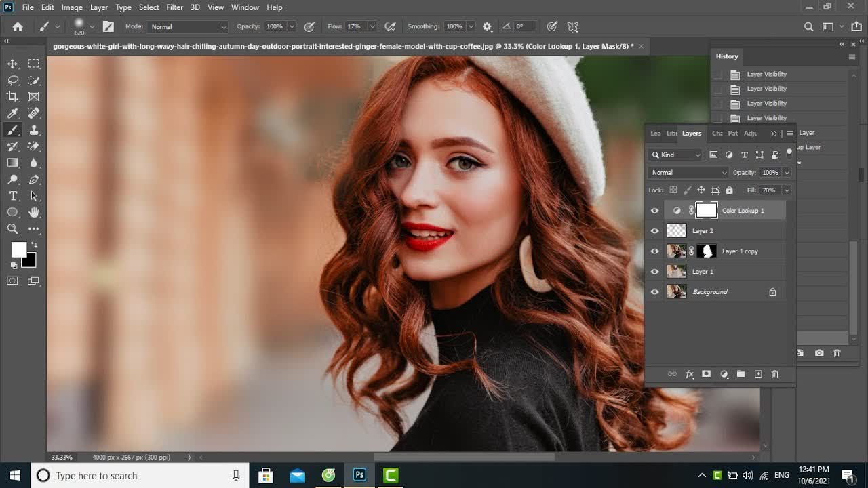The image size is (868, 488).
Task: Select the Pen tool
Action: (x=34, y=180)
